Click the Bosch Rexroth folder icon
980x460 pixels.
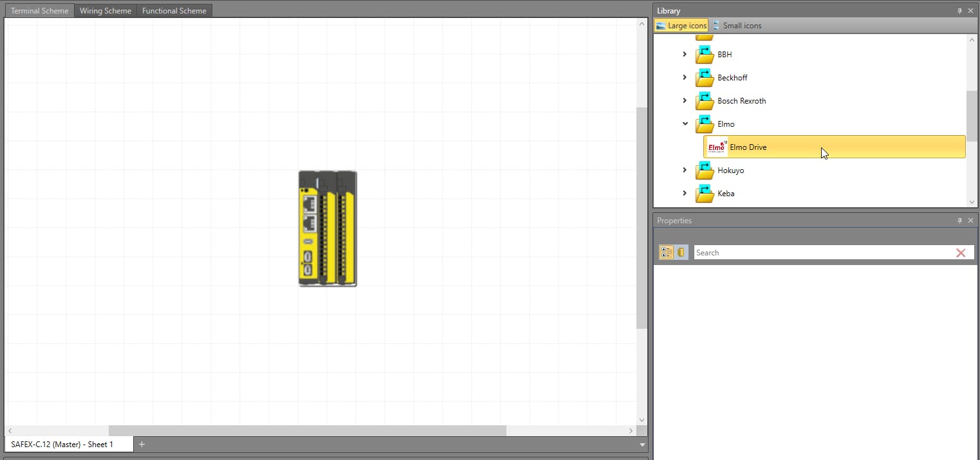705,101
